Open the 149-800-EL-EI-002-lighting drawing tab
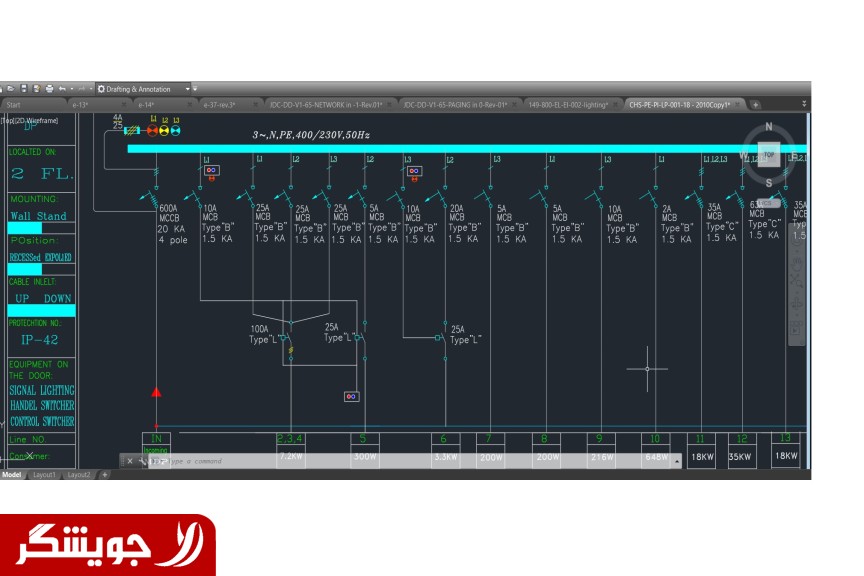 [x=567, y=104]
